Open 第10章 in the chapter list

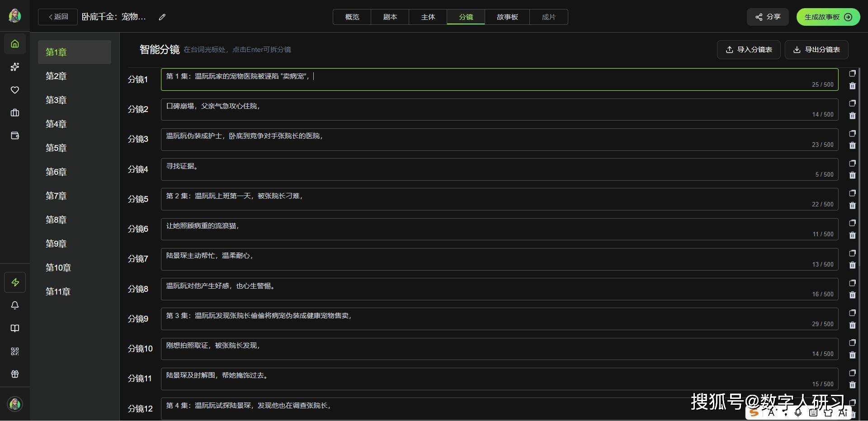pyautogui.click(x=58, y=267)
